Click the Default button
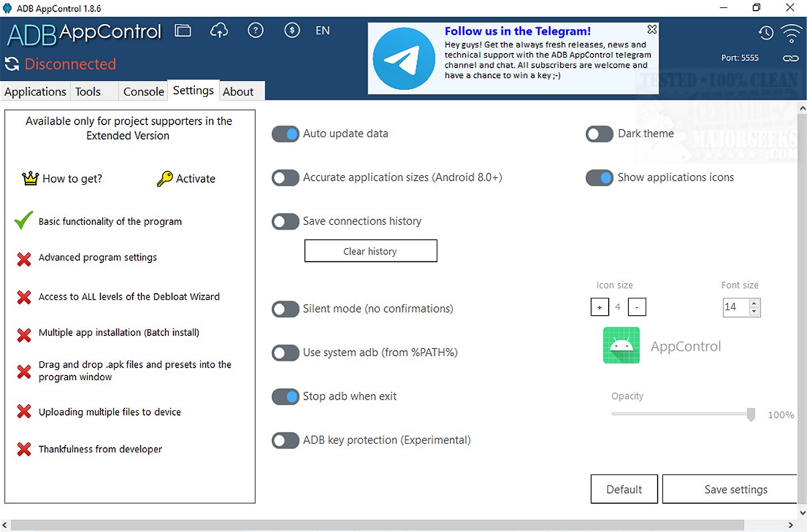The width and height of the screenshot is (807, 532). point(624,489)
